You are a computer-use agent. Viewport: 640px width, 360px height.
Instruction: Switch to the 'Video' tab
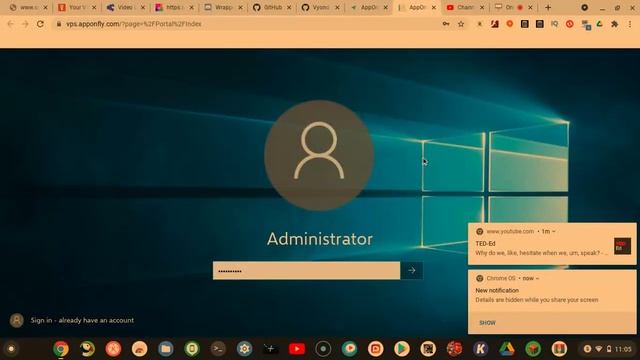point(125,7)
